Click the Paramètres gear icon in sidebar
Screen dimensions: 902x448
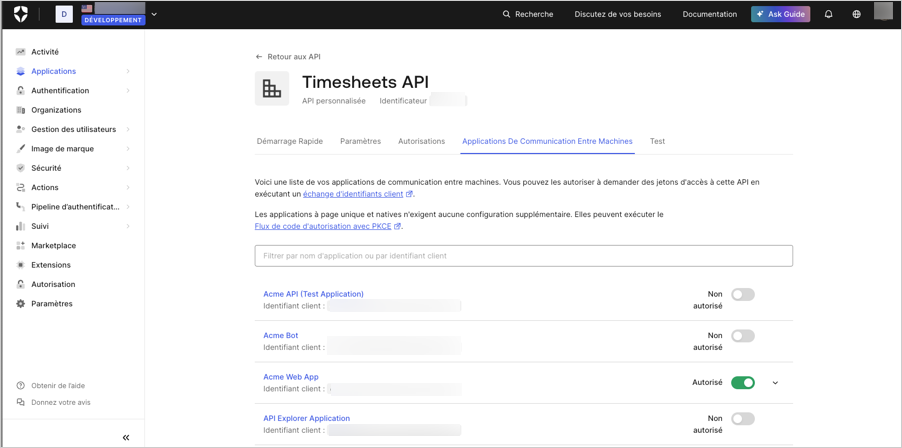click(21, 304)
